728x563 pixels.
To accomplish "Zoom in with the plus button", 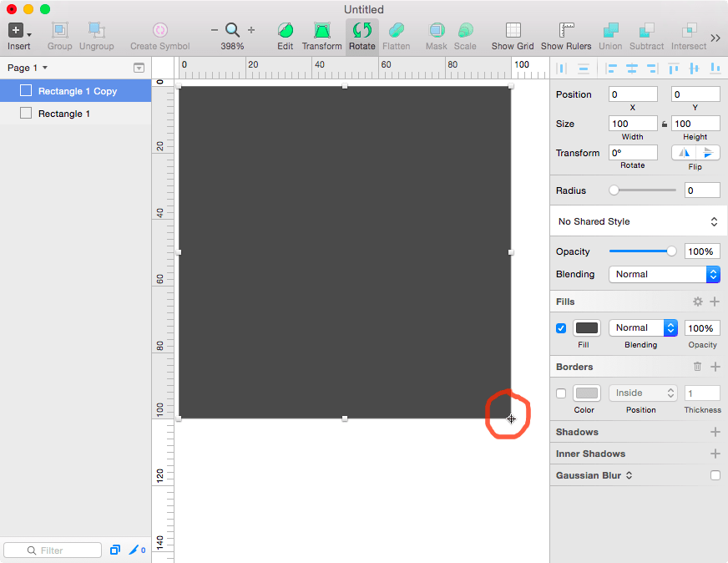I will [x=251, y=30].
